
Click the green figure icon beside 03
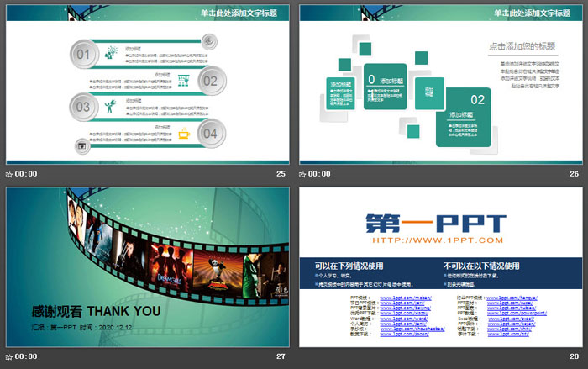[110, 106]
